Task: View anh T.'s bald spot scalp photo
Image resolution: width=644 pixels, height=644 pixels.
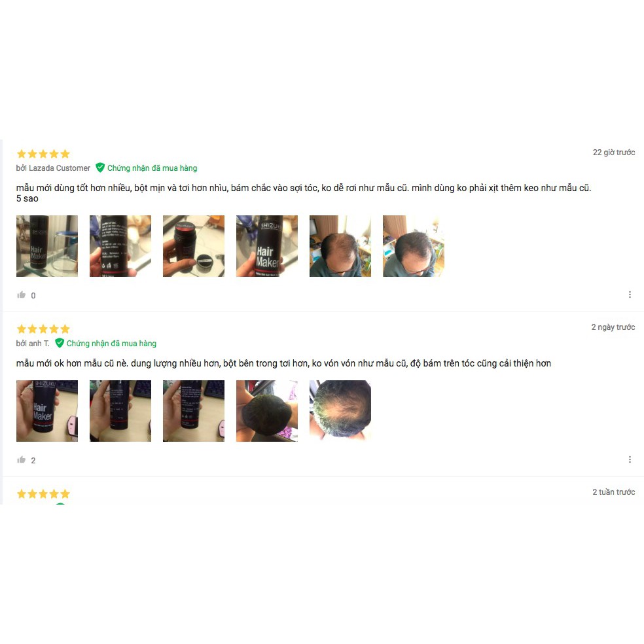Action: point(340,411)
